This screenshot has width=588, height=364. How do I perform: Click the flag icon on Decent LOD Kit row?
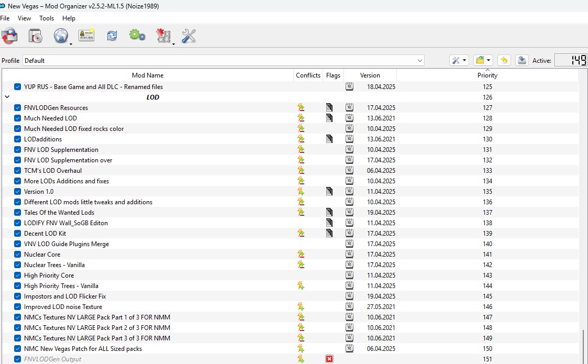pyautogui.click(x=329, y=234)
